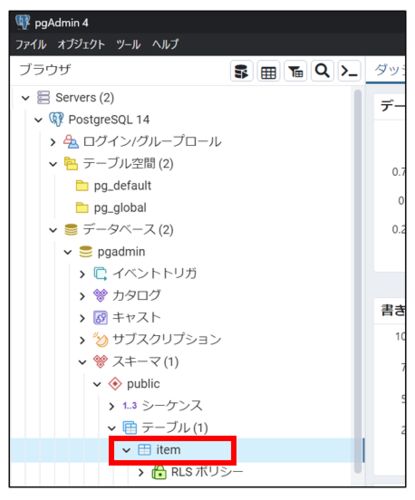This screenshot has height=500, width=415.
Task: Collapse the データベース (2) node
Action: [53, 230]
